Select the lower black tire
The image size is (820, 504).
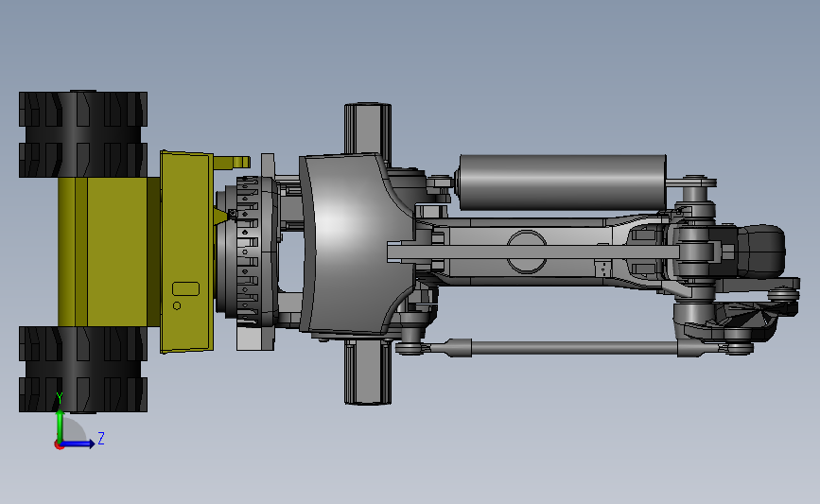click(82, 369)
